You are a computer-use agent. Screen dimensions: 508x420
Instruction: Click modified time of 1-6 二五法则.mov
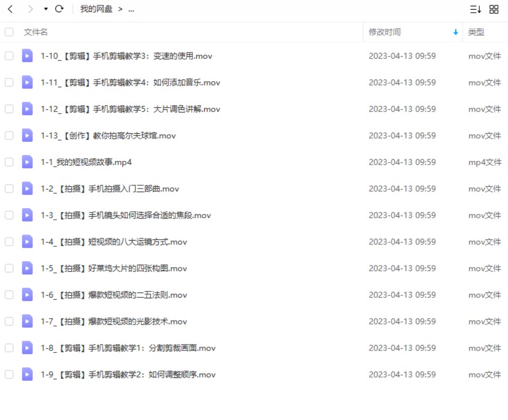click(402, 295)
